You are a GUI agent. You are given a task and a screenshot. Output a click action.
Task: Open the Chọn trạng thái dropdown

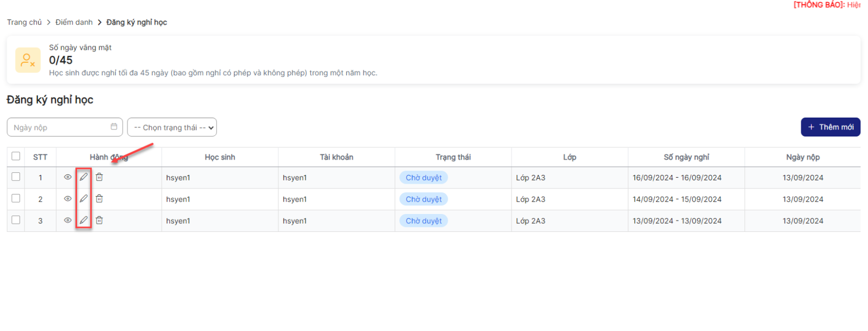pyautogui.click(x=172, y=127)
